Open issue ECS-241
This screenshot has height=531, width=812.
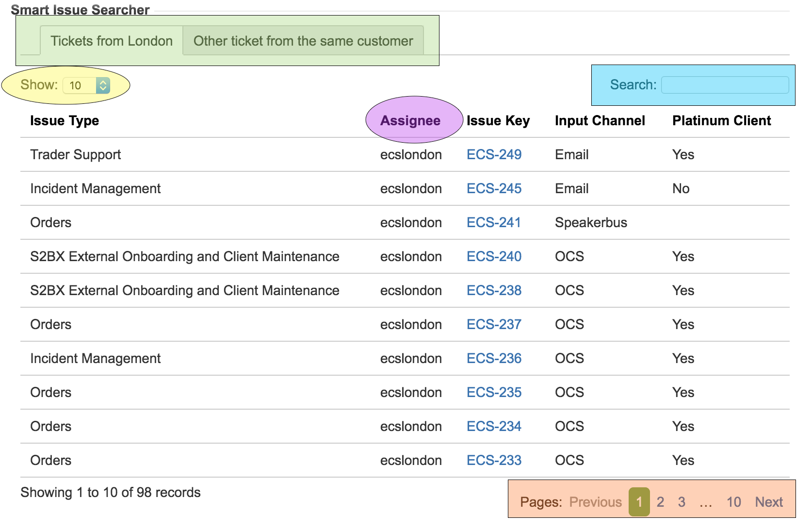(x=493, y=222)
